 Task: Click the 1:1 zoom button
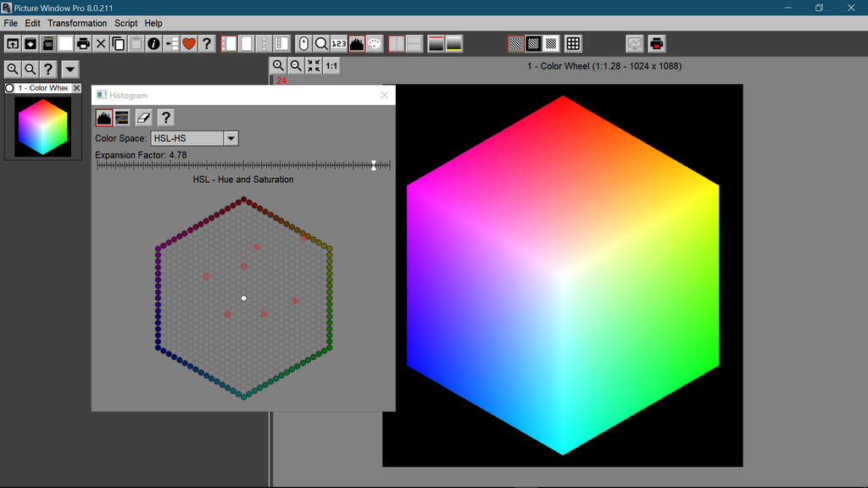point(331,66)
